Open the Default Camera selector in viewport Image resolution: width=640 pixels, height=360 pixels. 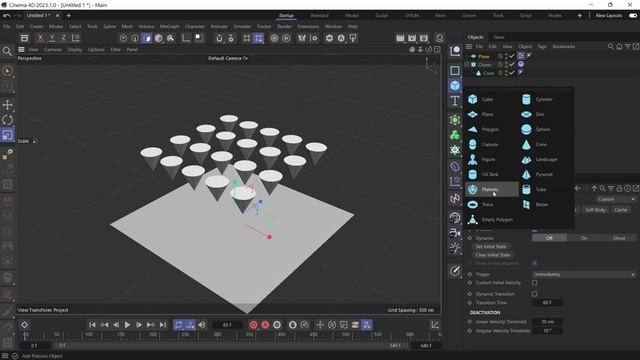click(x=228, y=58)
